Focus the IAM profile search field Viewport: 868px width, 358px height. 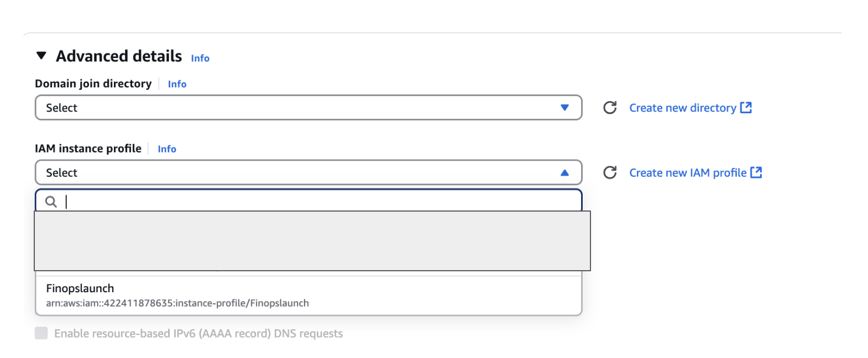321,202
